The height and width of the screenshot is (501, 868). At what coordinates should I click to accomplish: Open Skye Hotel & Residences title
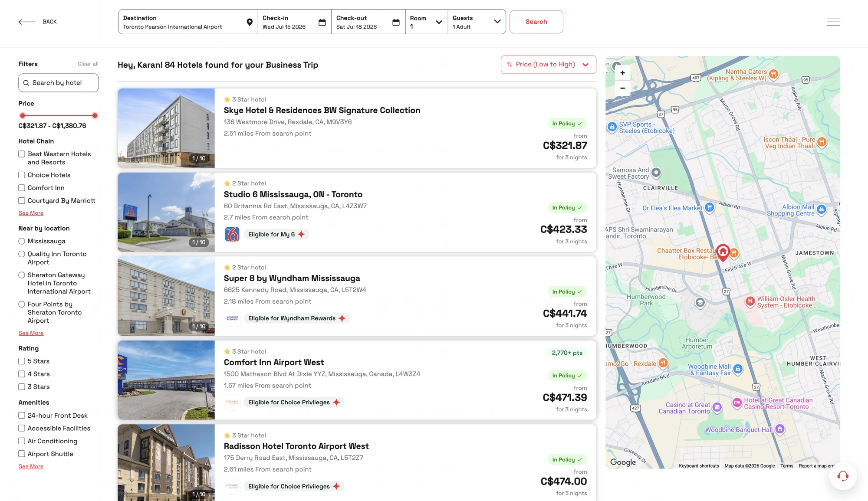[322, 110]
